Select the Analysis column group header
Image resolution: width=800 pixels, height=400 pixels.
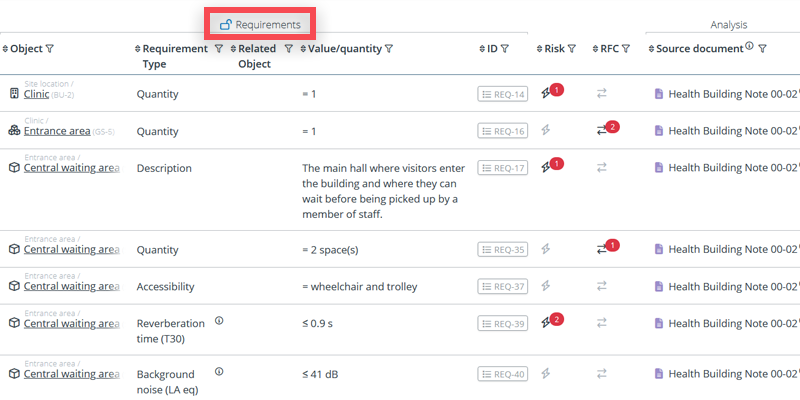point(728,24)
